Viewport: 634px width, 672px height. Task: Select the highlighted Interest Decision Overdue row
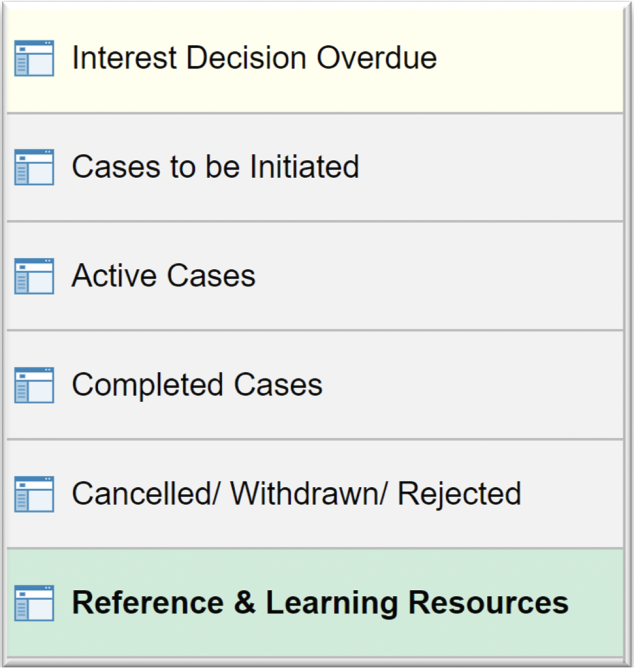point(256,57)
